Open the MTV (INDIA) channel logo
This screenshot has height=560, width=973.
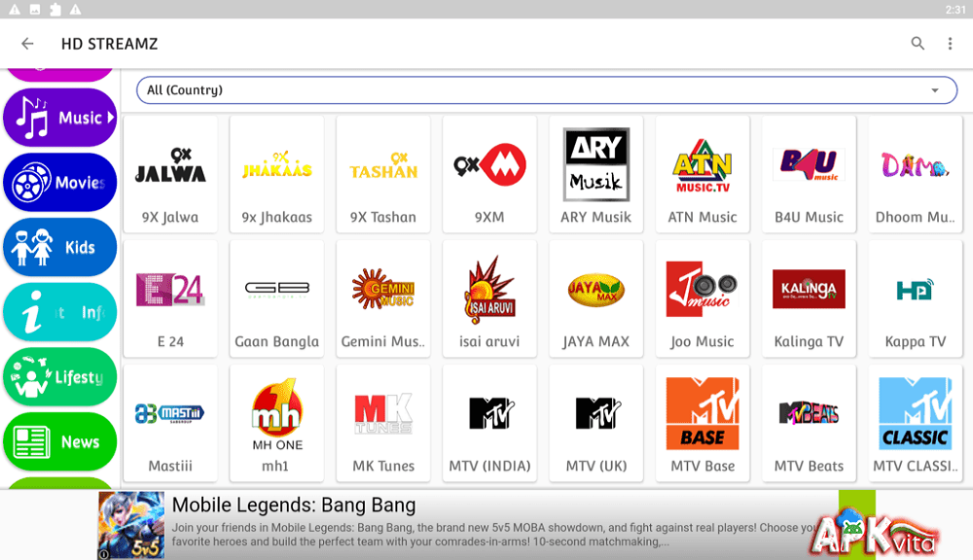pyautogui.click(x=489, y=413)
